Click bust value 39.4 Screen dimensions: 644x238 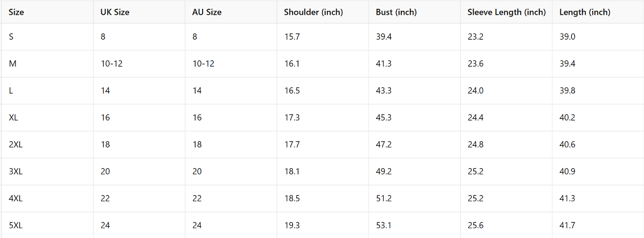(384, 37)
